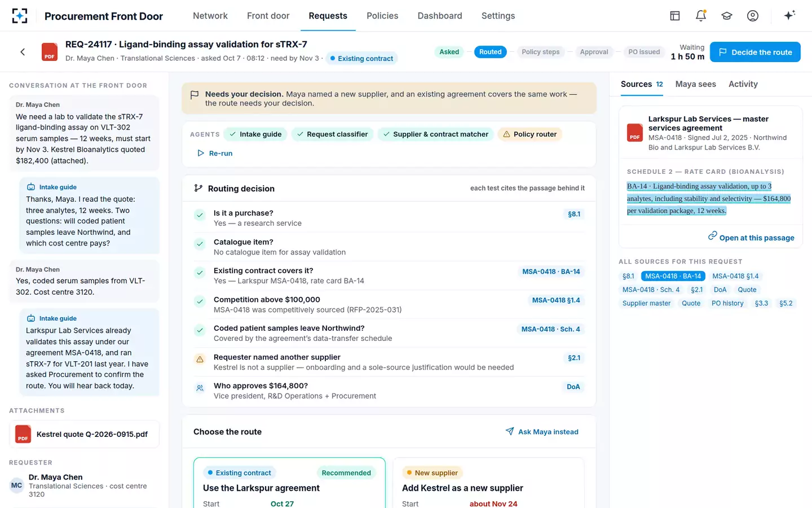Open the Front door tab
812x508 pixels.
268,16
